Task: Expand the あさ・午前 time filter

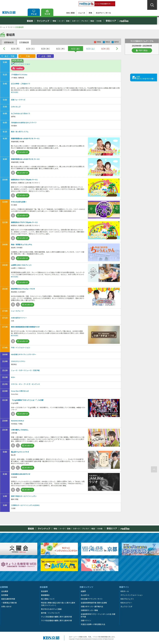Action: coord(8,56)
